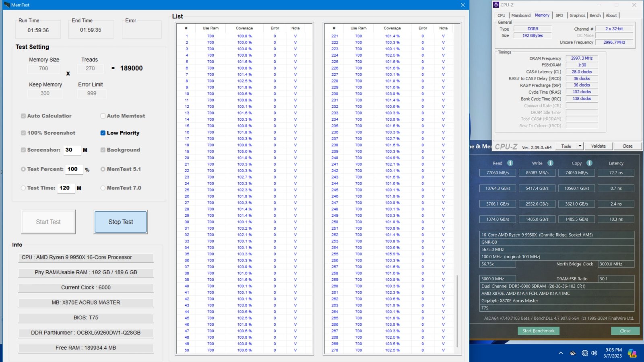The width and height of the screenshot is (644, 362).
Task: Click the Current Clock : 6000 info row
Action: click(86, 288)
